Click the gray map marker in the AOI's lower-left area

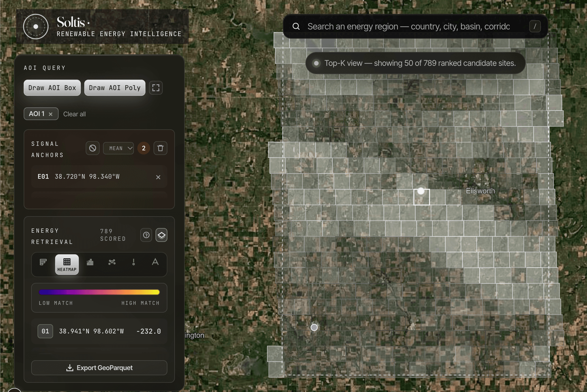click(314, 327)
